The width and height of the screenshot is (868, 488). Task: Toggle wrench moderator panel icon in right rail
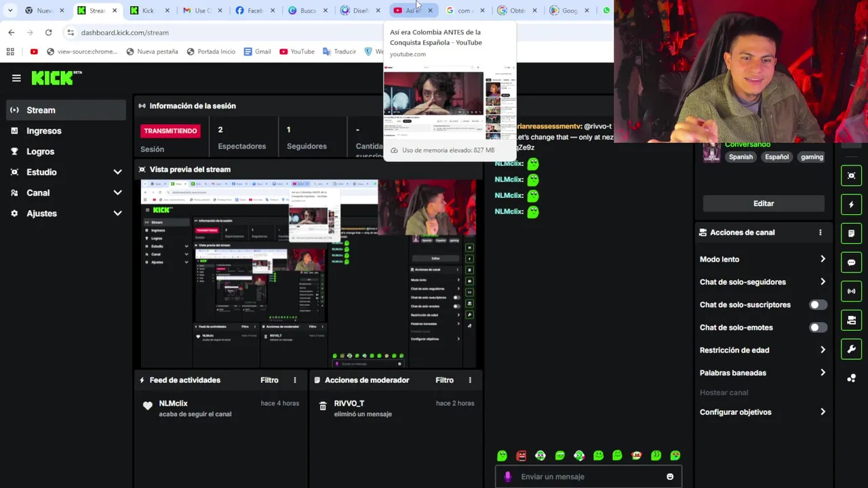pyautogui.click(x=851, y=350)
